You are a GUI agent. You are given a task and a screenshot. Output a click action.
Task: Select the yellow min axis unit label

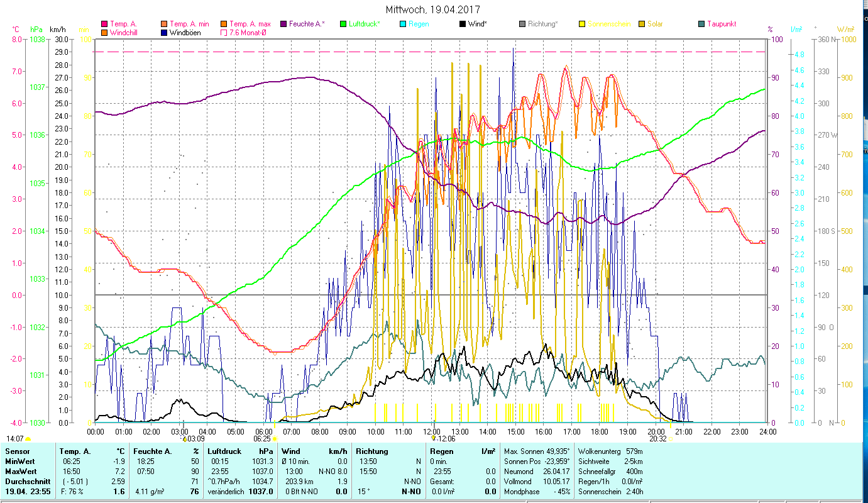pyautogui.click(x=84, y=30)
